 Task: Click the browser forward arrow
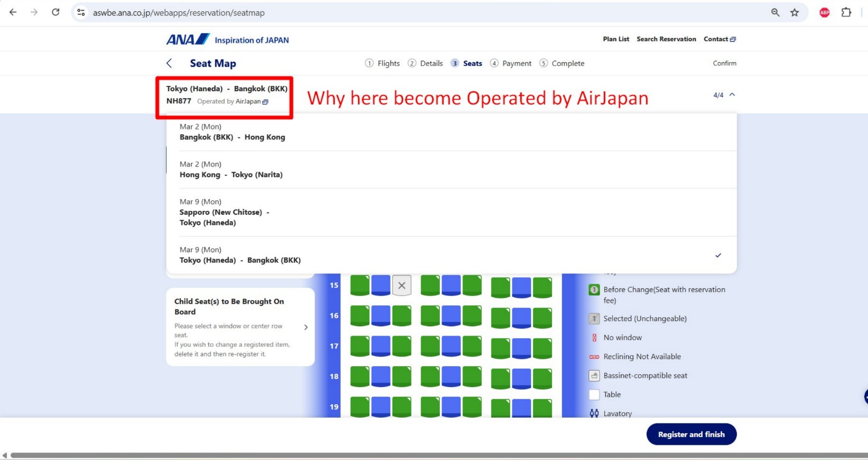[34, 12]
